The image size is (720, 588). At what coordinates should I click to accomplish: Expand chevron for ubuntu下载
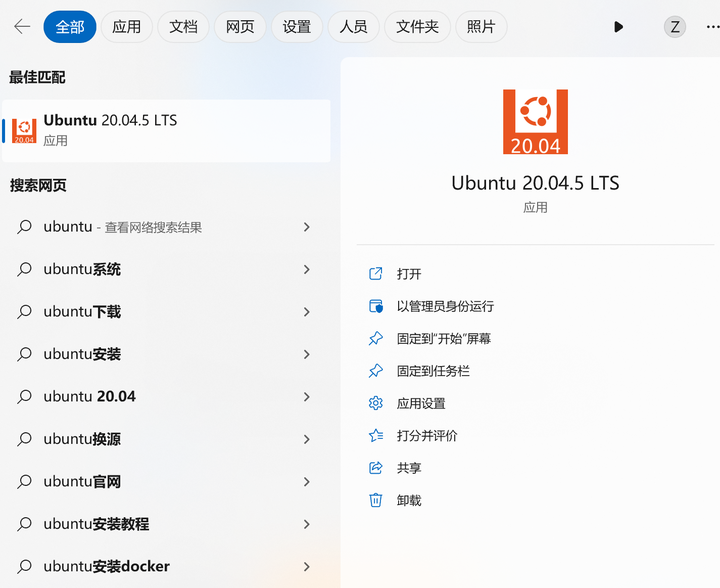point(307,312)
